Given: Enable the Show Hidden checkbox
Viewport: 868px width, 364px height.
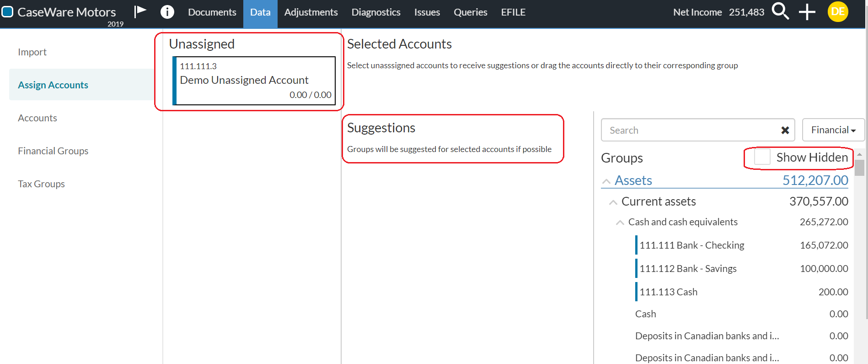Looking at the screenshot, I should coord(762,157).
